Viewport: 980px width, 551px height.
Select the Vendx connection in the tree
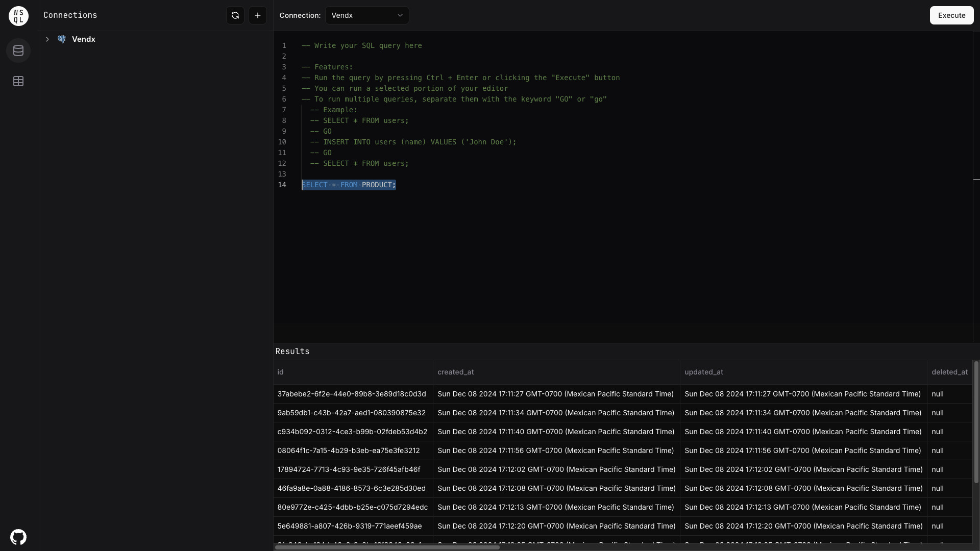(x=84, y=39)
